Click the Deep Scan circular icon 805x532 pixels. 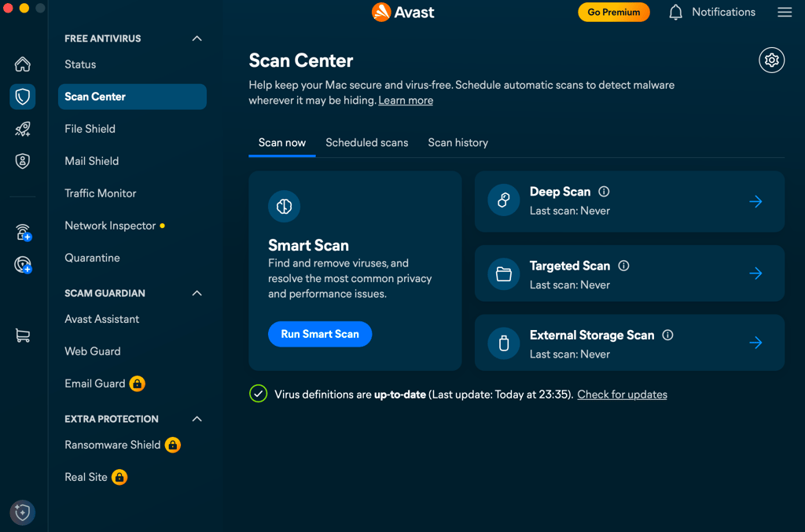click(504, 200)
